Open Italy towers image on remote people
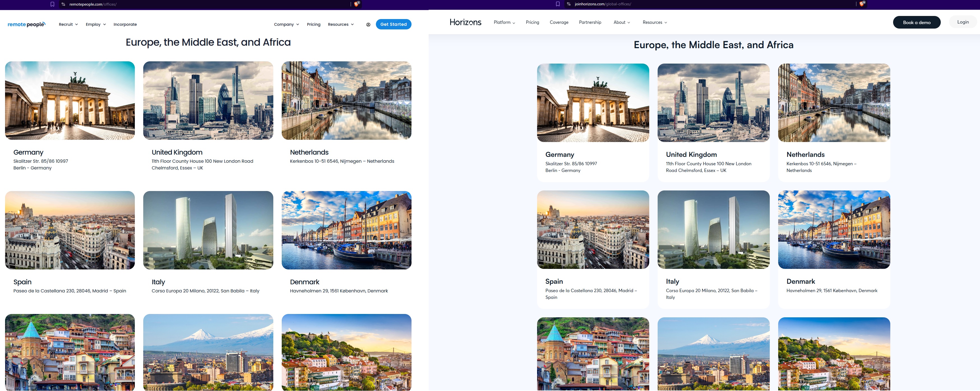Viewport: 980px width, 391px height. pos(208,230)
